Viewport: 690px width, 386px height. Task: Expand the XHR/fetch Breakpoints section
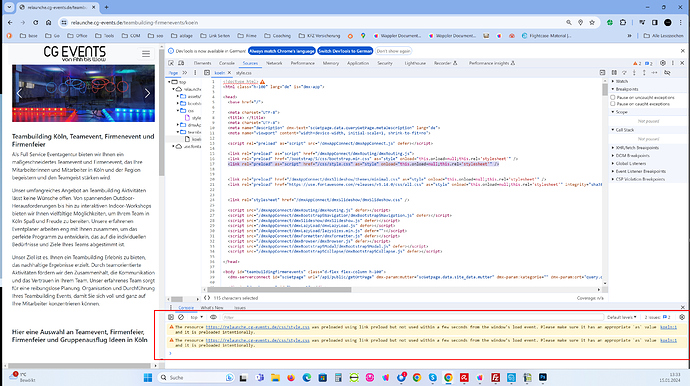[x=637, y=148]
